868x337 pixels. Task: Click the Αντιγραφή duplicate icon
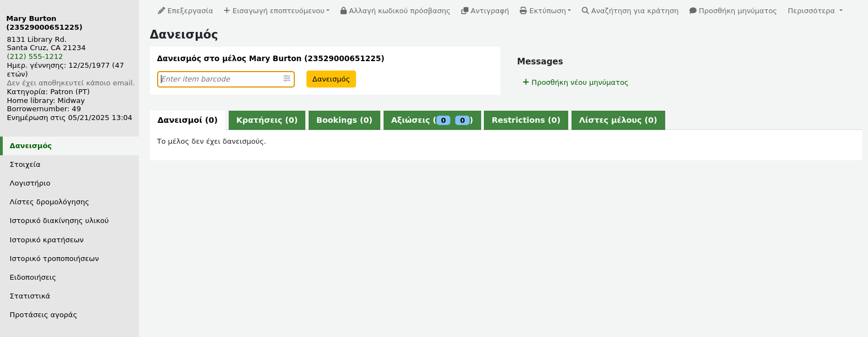click(465, 11)
